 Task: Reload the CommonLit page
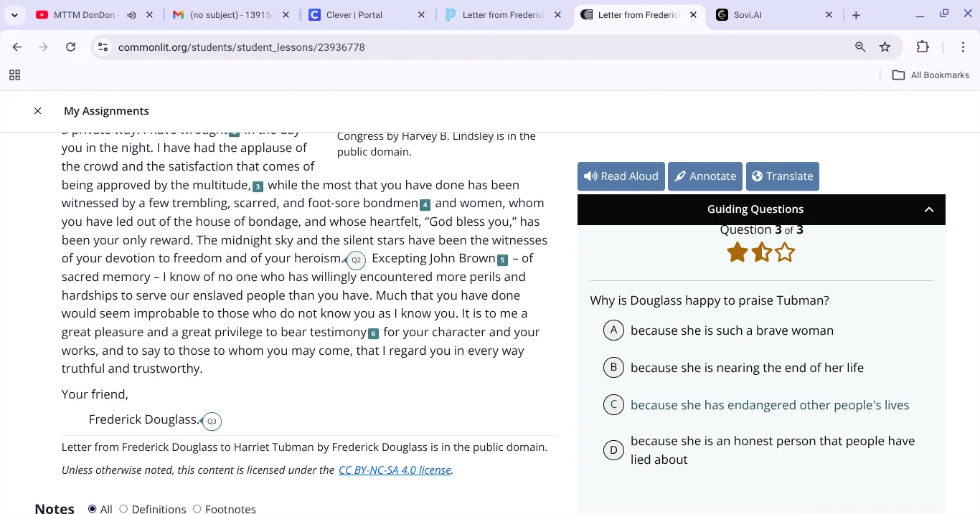pyautogui.click(x=70, y=47)
